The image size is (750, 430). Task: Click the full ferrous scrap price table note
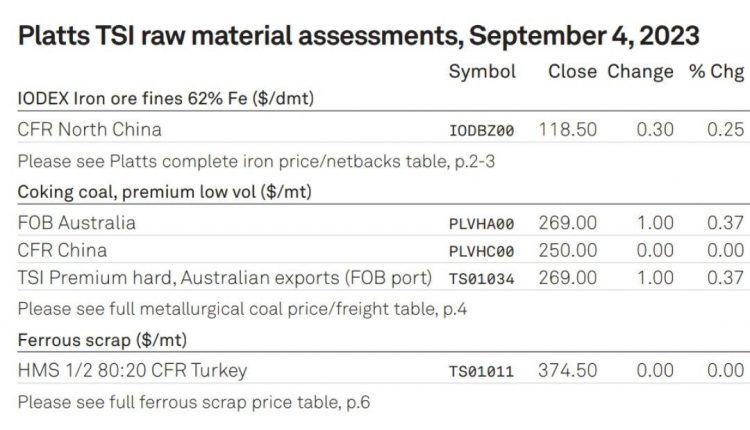(194, 402)
